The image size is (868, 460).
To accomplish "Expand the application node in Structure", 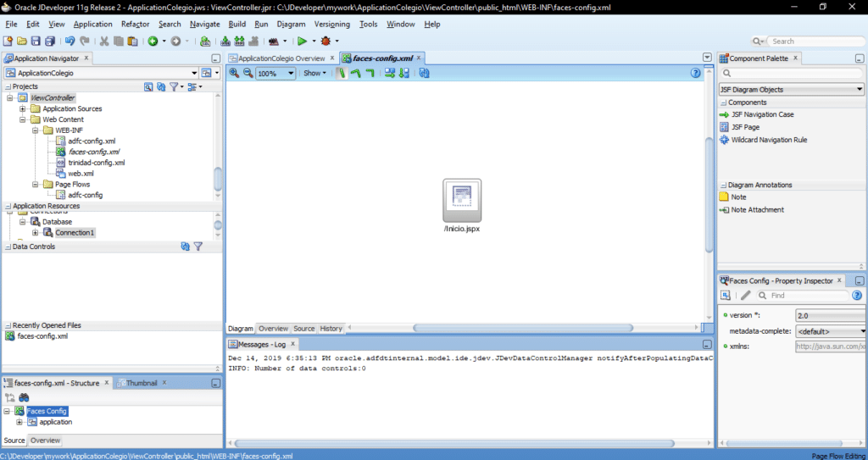I will pos(19,422).
